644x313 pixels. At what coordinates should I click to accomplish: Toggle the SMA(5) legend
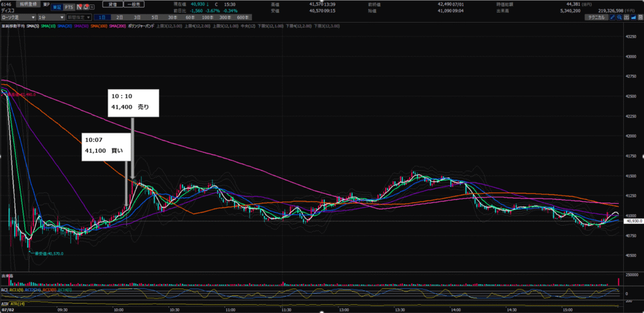33,26
